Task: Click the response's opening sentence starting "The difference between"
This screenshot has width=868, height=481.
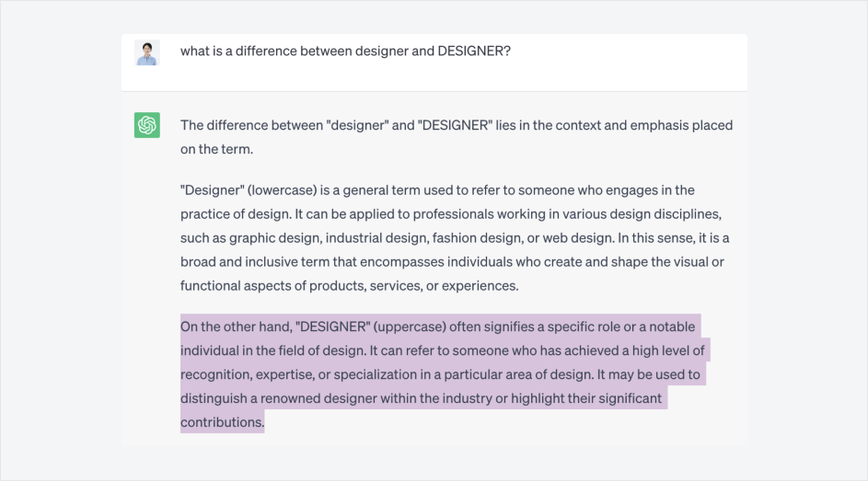Action: pyautogui.click(x=456, y=125)
